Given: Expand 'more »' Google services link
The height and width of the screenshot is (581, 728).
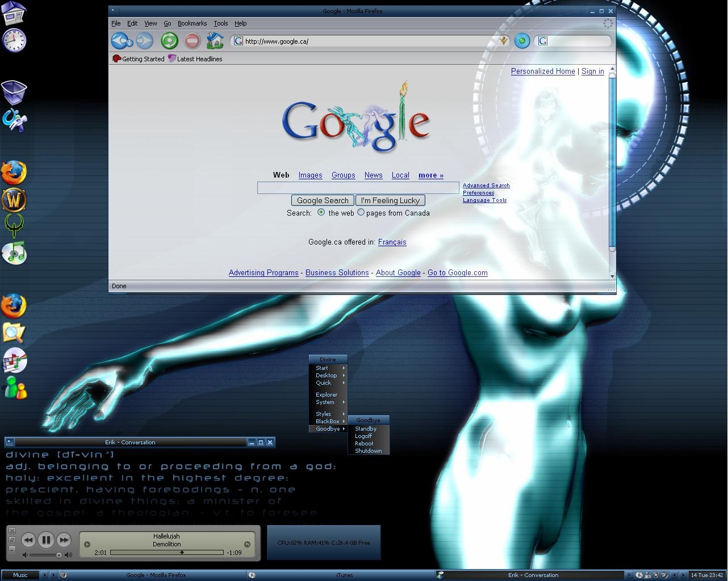Looking at the screenshot, I should coord(431,175).
